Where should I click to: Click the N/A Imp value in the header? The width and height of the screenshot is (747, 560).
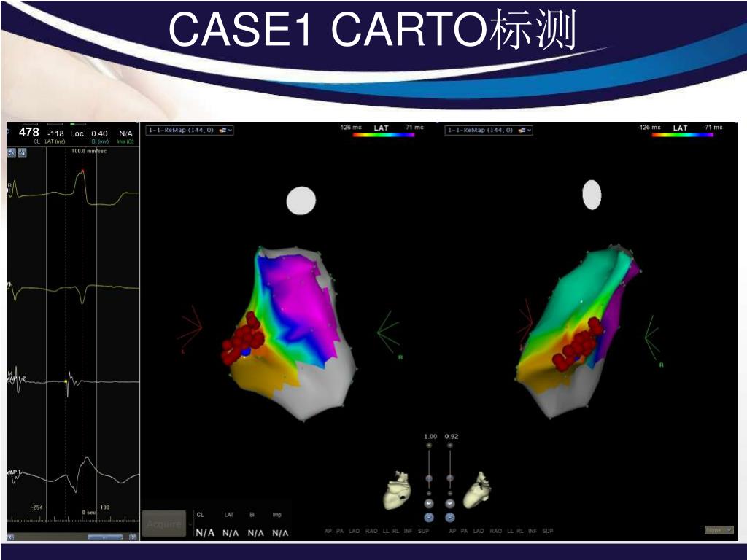pyautogui.click(x=125, y=134)
